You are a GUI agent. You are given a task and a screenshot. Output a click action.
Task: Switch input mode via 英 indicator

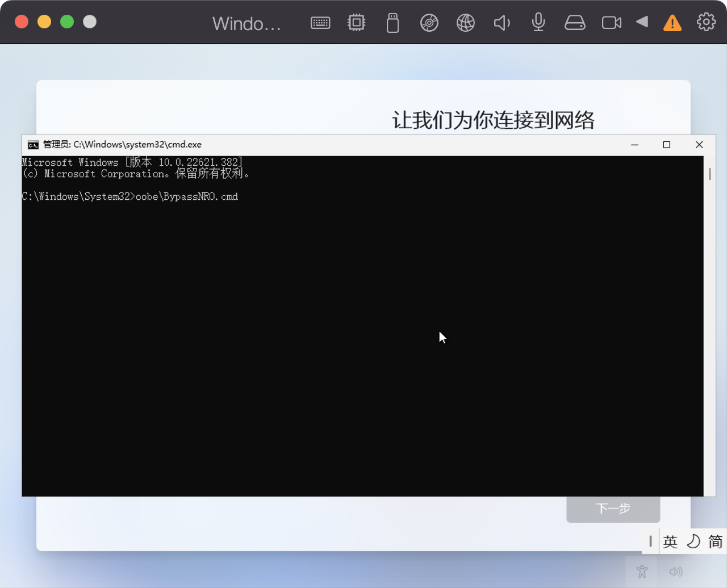coord(670,541)
